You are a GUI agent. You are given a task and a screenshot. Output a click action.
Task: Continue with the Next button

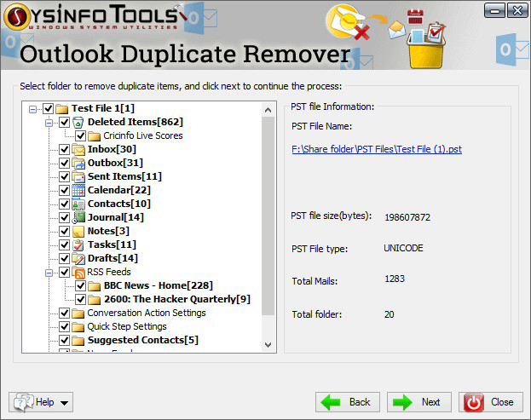coord(419,402)
